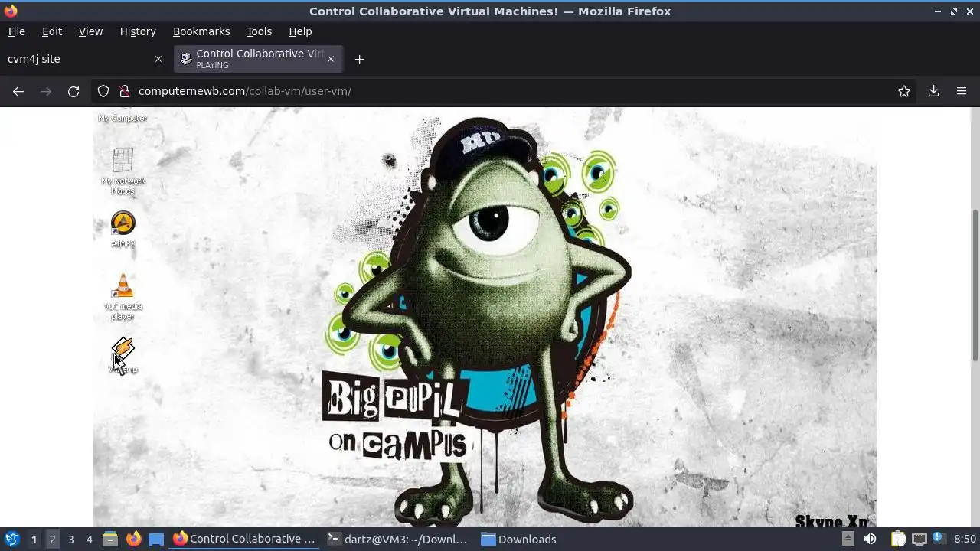Open the View menu

point(90,31)
